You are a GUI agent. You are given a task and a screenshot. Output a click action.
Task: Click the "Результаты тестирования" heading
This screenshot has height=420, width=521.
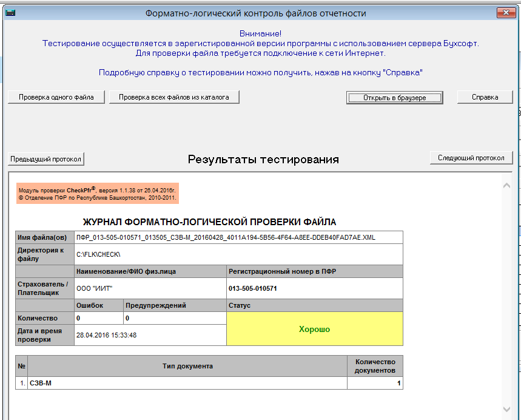point(263,160)
